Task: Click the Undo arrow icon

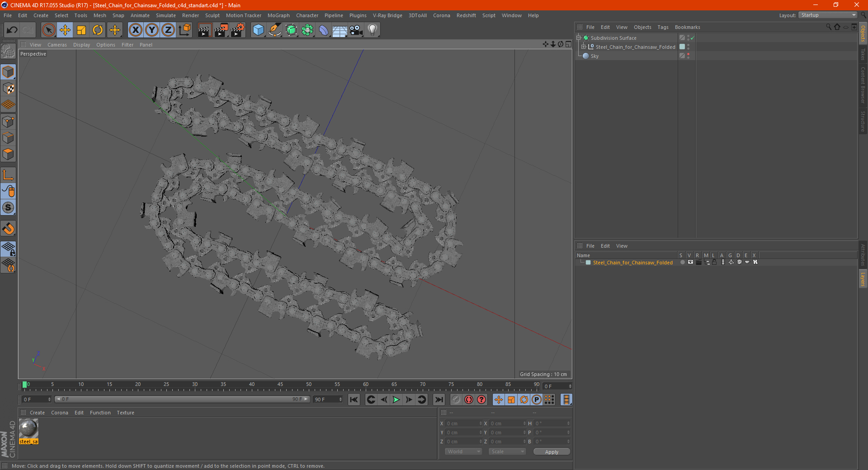Action: (12, 30)
